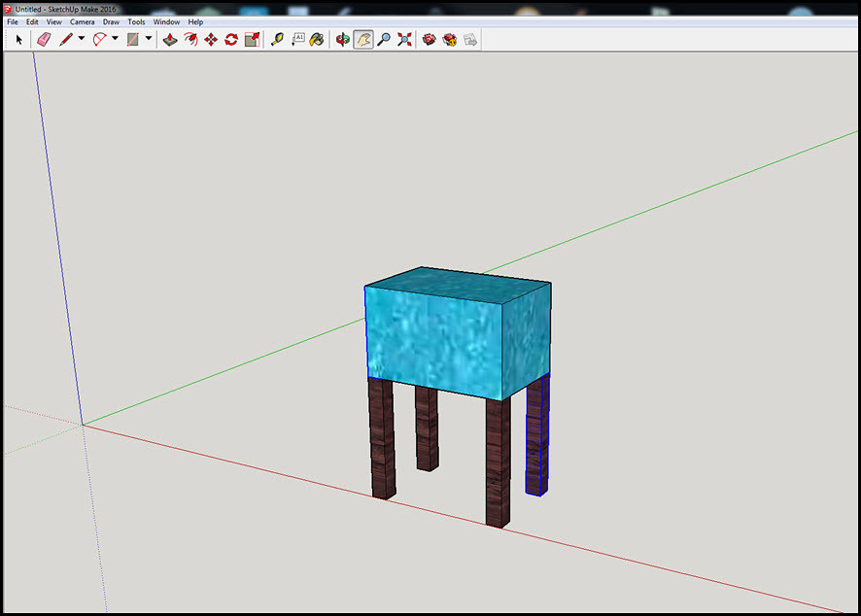Open the Window menu

tap(166, 21)
